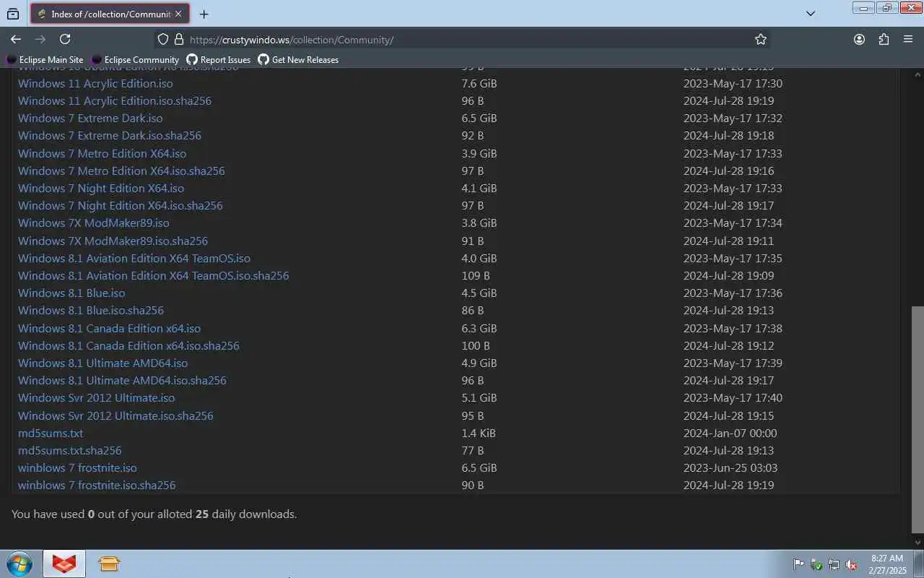Close the Index of /collection/Community tab
Screen dimensions: 924x578
pos(178,14)
